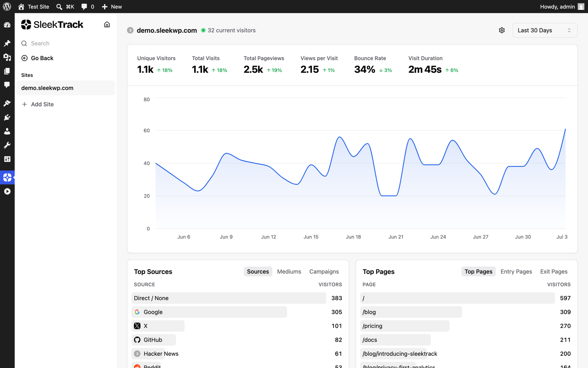Open WordPress Dashboard sidebar icon
This screenshot has height=368, width=588.
pyautogui.click(x=7, y=25)
